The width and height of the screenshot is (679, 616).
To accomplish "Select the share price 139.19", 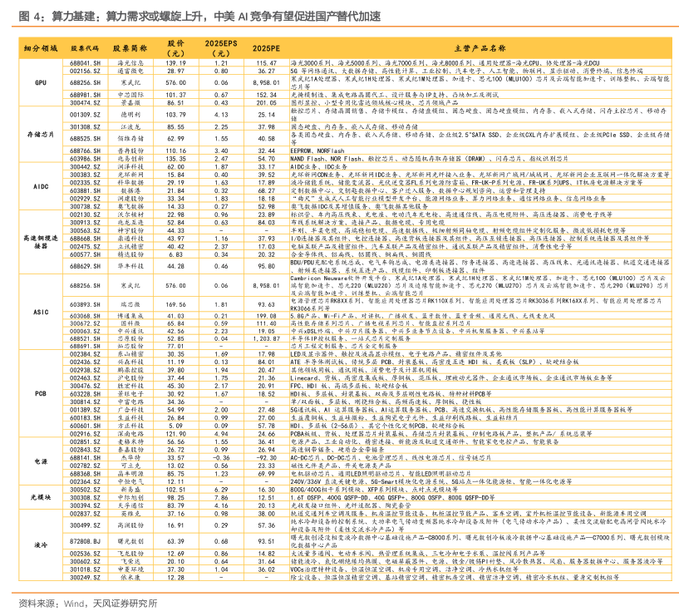I will [x=175, y=63].
